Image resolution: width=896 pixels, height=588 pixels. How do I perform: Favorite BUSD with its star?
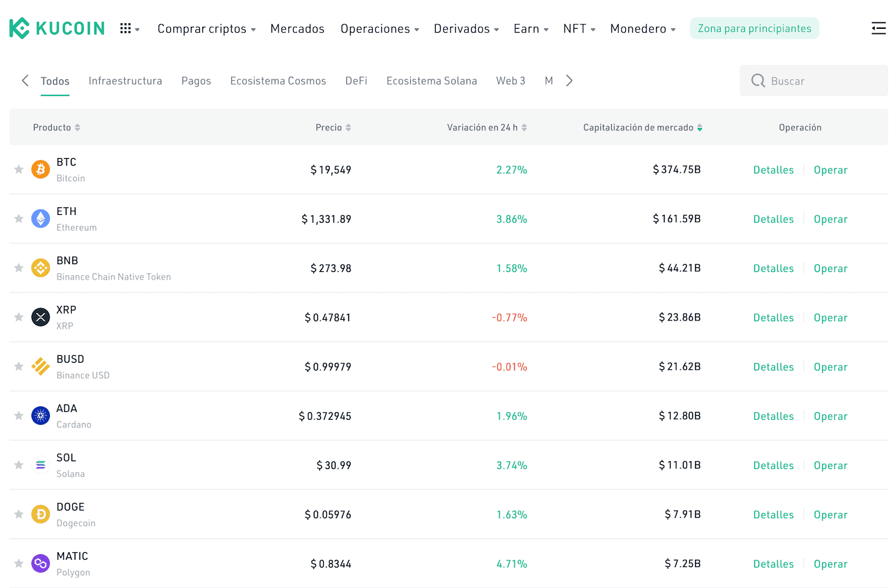(x=19, y=367)
